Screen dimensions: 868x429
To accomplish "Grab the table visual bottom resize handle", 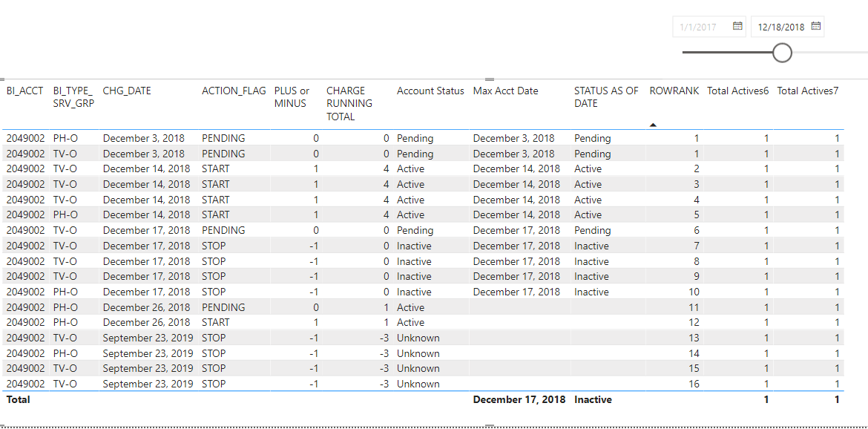I will tap(490, 426).
